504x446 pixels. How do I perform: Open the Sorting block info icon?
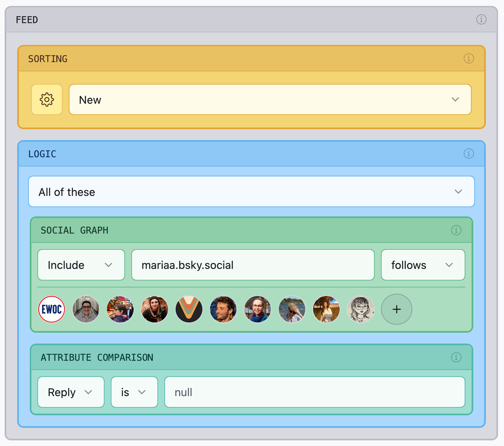[x=468, y=58]
